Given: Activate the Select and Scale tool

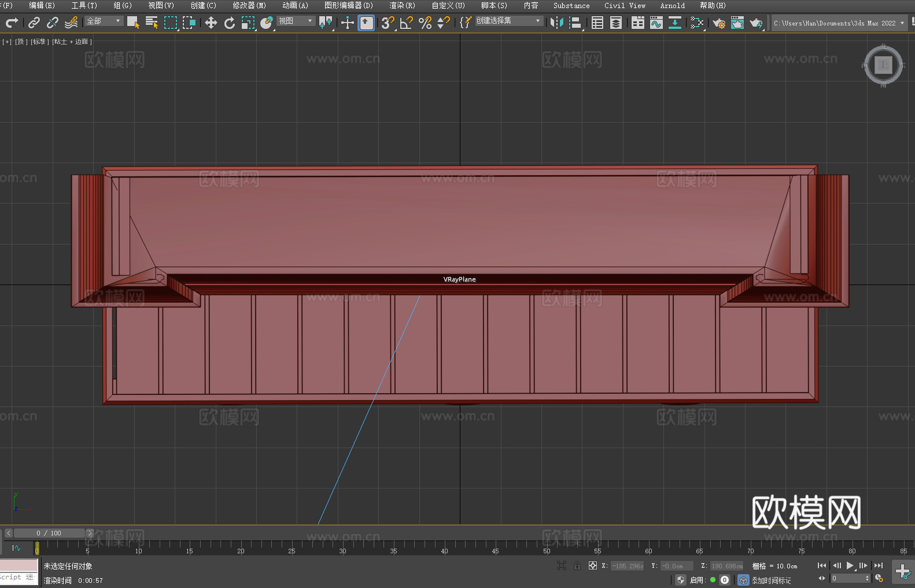Looking at the screenshot, I should (x=248, y=23).
